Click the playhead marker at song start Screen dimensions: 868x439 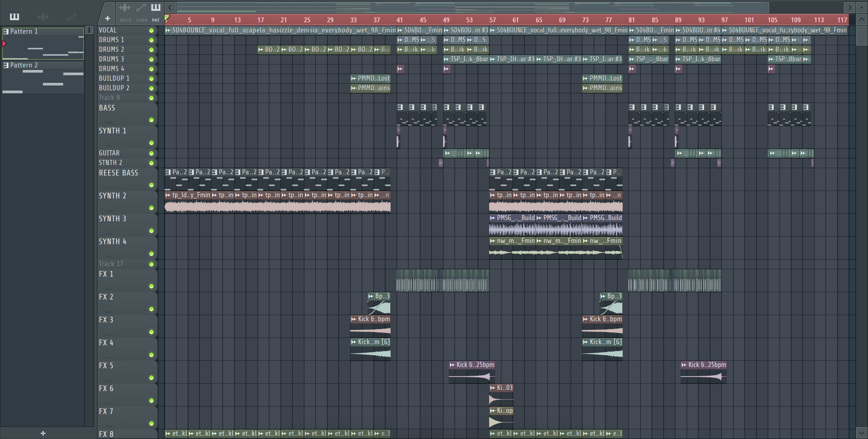pos(167,18)
